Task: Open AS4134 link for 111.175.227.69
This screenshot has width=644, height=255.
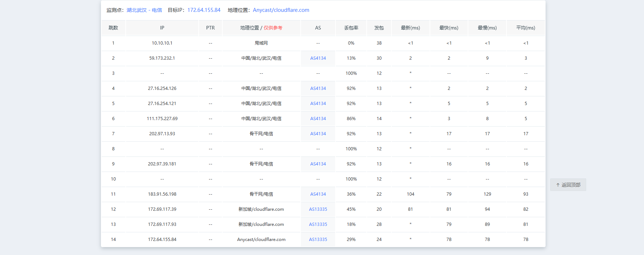Action: coord(318,119)
